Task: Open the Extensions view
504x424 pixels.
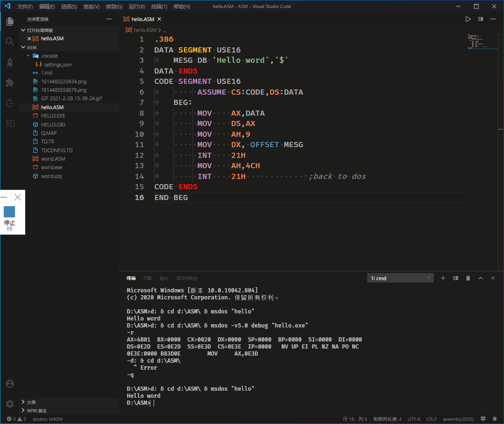Action: (x=9, y=82)
